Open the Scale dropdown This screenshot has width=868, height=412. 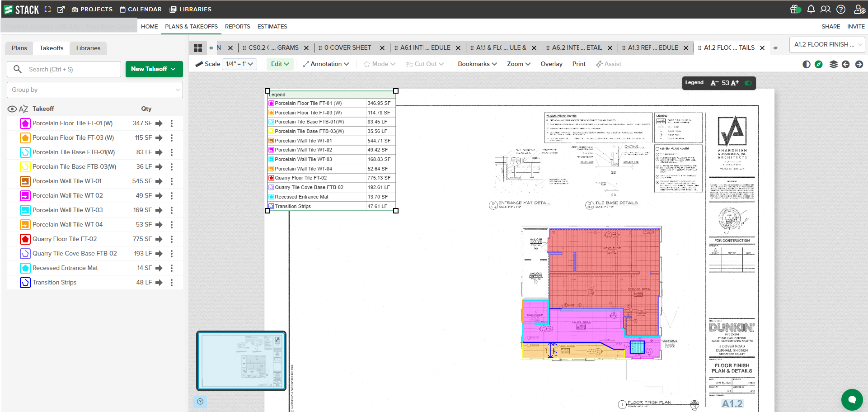tap(239, 64)
